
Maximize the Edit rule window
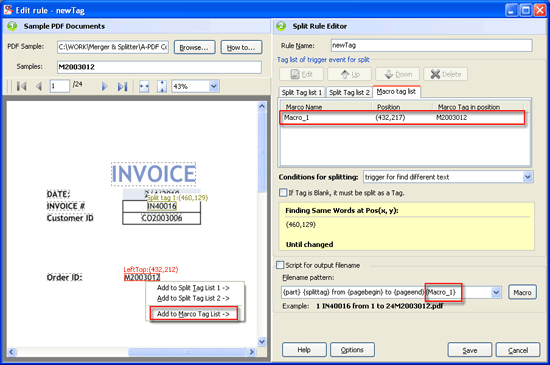526,10
